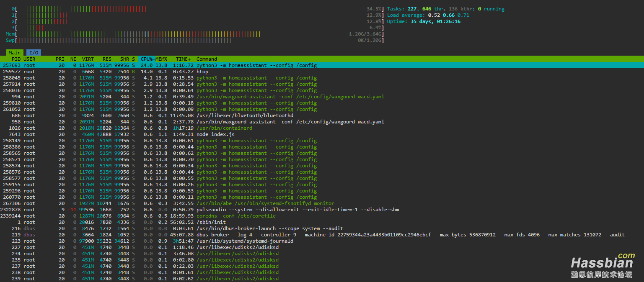
Task: Click the CPU 0 usage meter
Action: pos(197,9)
